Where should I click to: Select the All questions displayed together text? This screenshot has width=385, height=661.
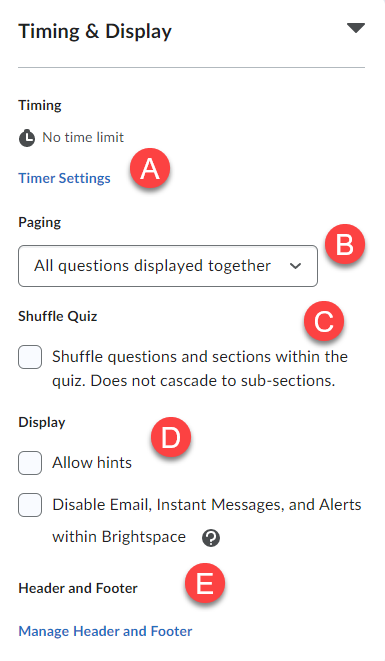pyautogui.click(x=152, y=266)
